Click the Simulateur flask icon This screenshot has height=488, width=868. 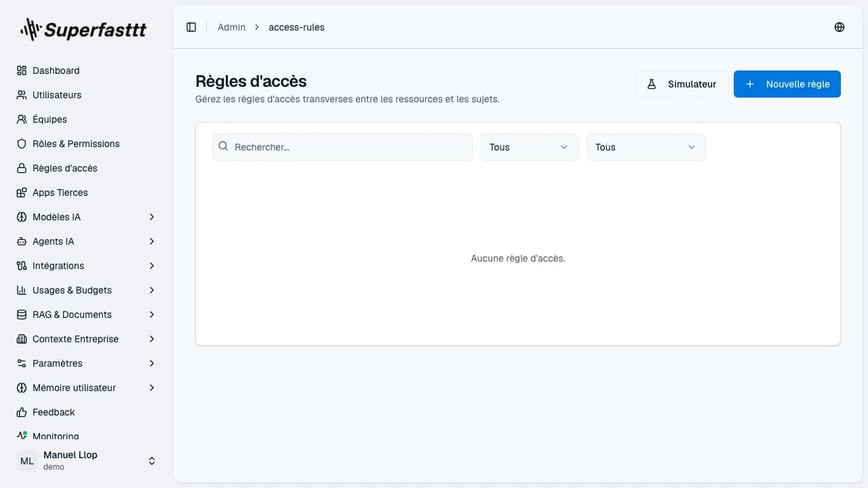[x=652, y=84]
